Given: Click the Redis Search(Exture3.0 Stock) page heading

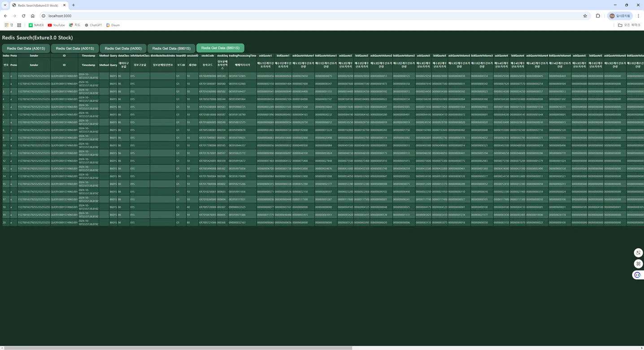Looking at the screenshot, I should [x=37, y=38].
